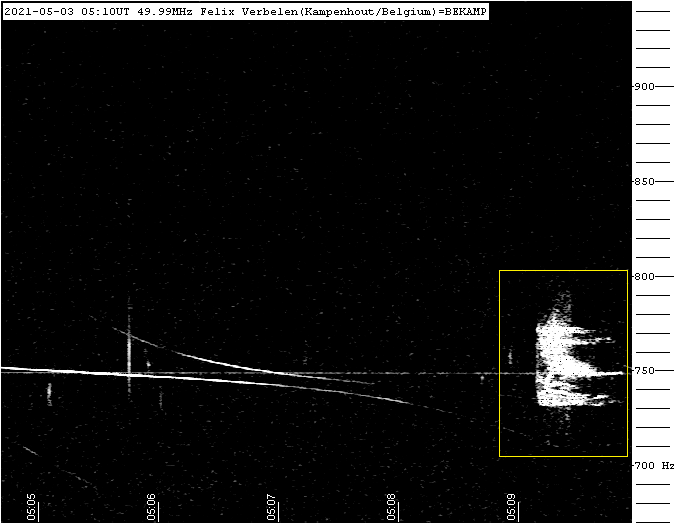Viewport: 675px width, 524px height.
Task: Click the small echo blob below carrier near 05:05
Action: tap(49, 394)
